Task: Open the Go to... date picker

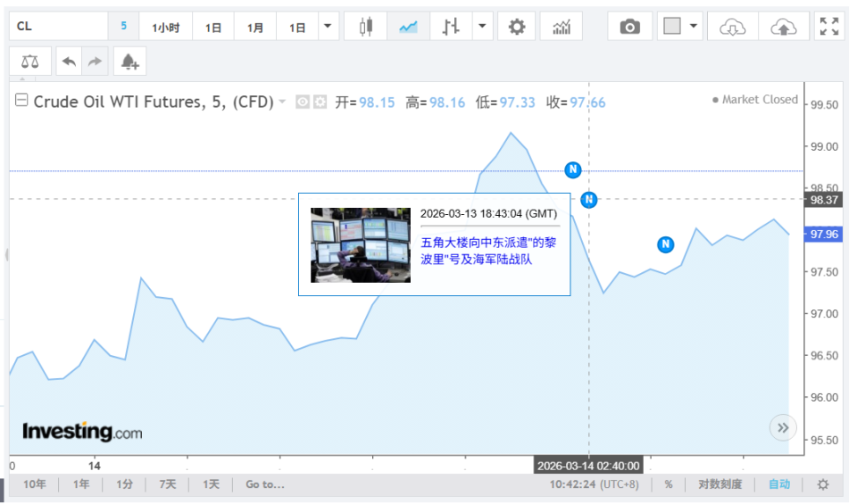Action: click(264, 484)
